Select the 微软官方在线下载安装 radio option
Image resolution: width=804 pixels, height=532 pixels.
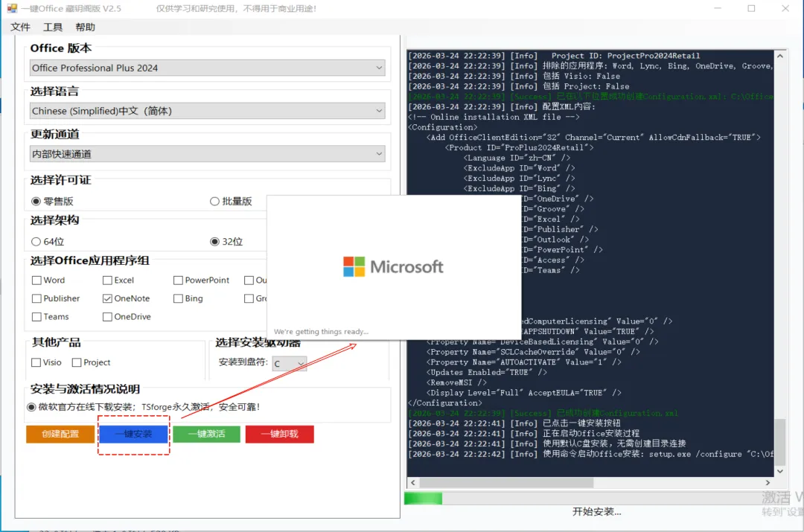[x=32, y=407]
